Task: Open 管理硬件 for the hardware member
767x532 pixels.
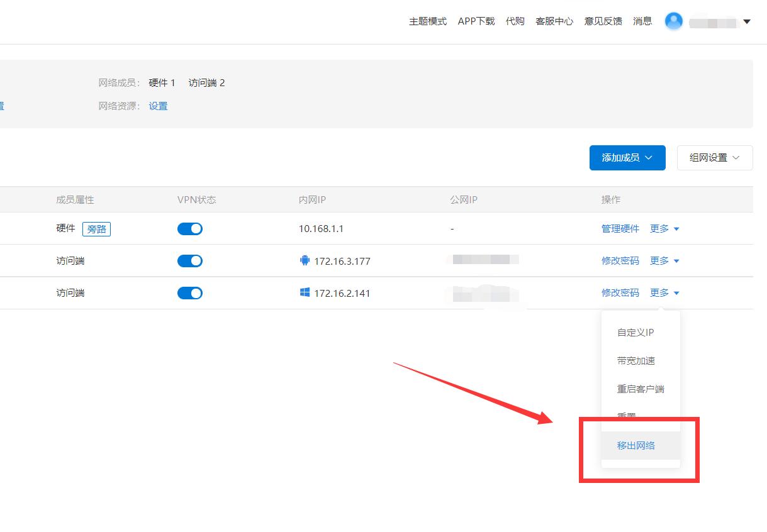Action: click(620, 228)
